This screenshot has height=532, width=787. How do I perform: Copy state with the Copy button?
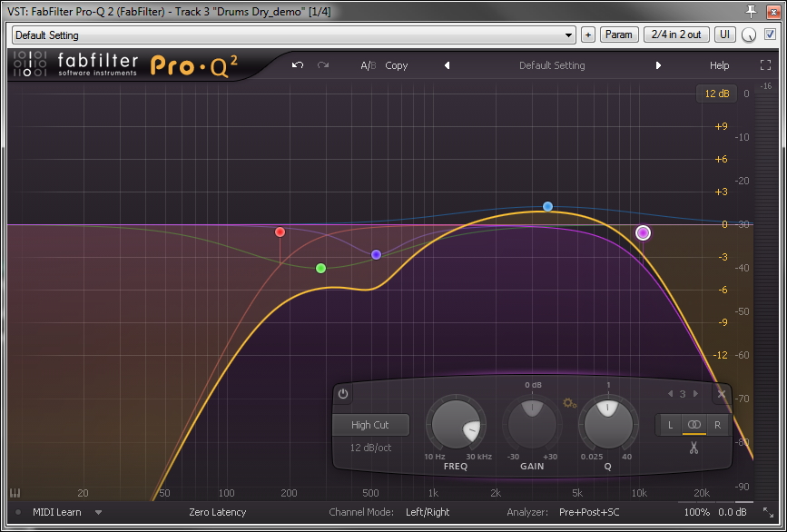click(397, 65)
